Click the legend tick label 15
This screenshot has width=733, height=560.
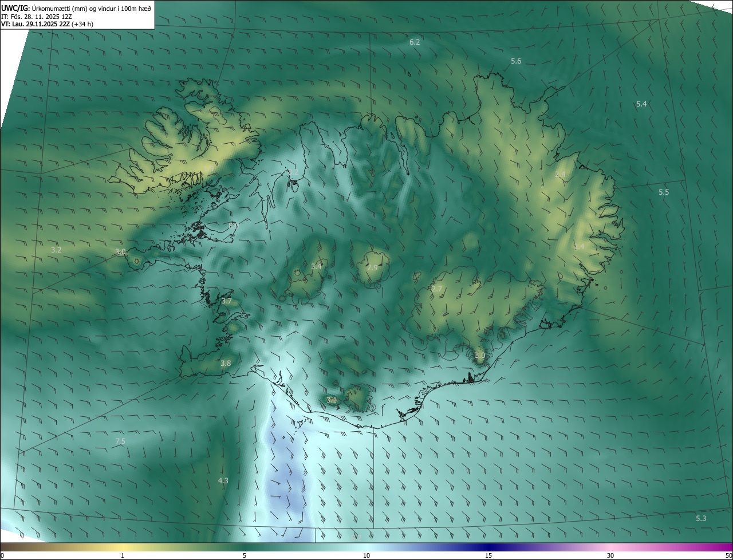[x=488, y=556]
